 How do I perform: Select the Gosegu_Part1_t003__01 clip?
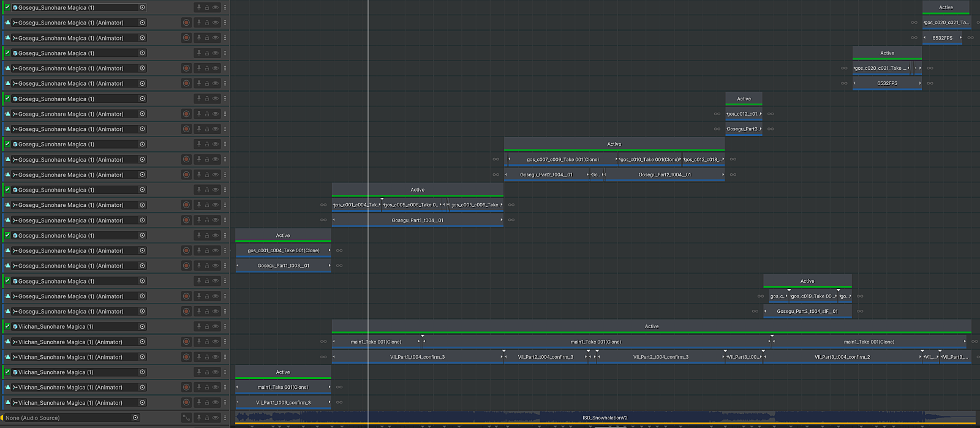pyautogui.click(x=283, y=266)
